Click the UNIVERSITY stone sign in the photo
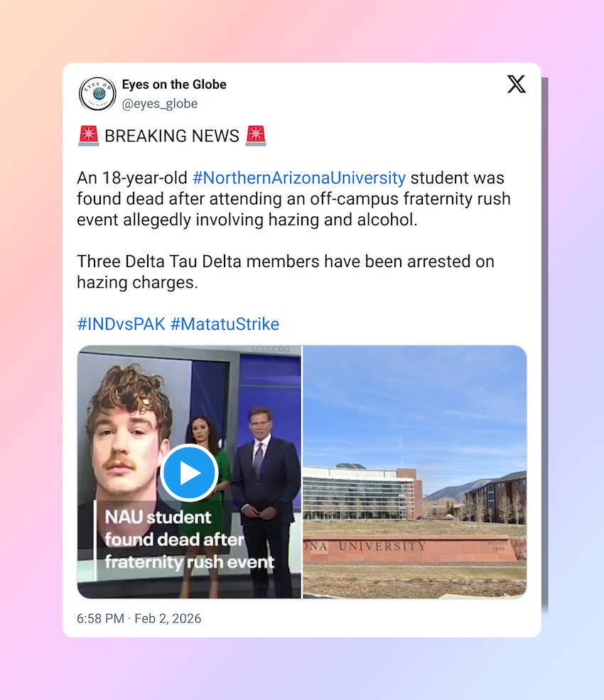The height and width of the screenshot is (700, 604). pos(410,549)
